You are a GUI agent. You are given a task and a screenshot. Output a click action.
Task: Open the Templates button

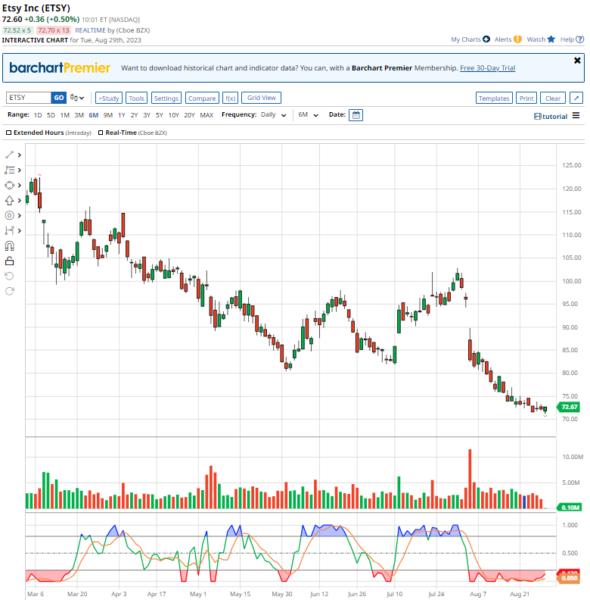[494, 98]
